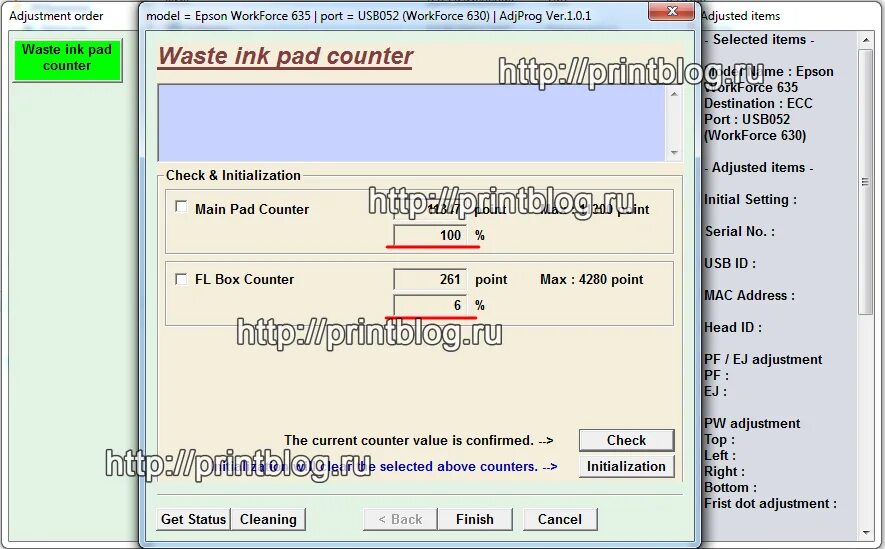The image size is (885, 549).
Task: Click the disabled Back button
Action: [400, 519]
